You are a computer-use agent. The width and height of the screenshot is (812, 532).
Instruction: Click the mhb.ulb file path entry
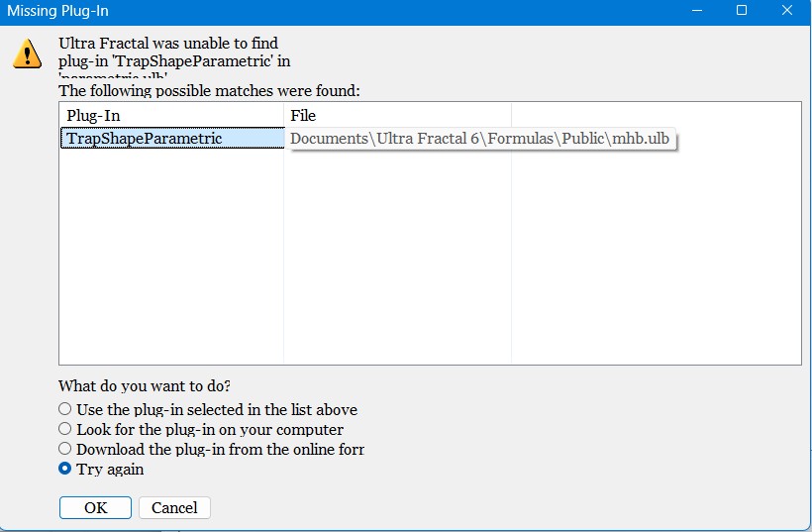tap(479, 139)
